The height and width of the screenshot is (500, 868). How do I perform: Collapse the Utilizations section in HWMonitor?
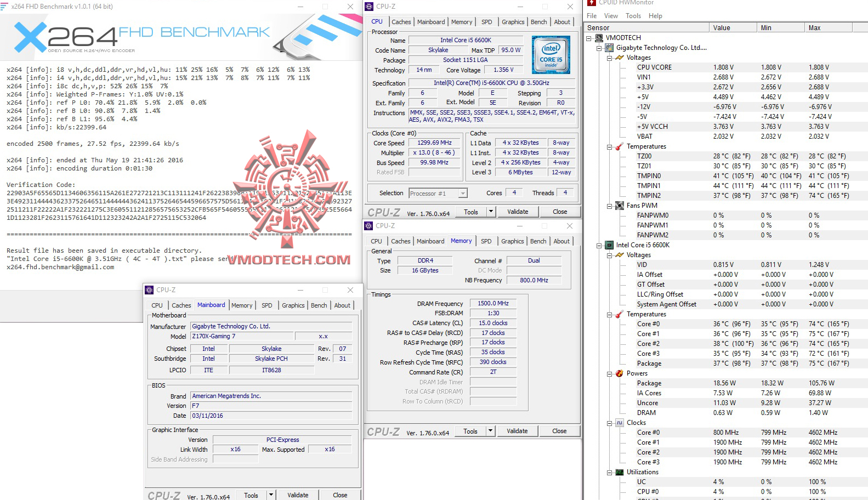pyautogui.click(x=609, y=473)
